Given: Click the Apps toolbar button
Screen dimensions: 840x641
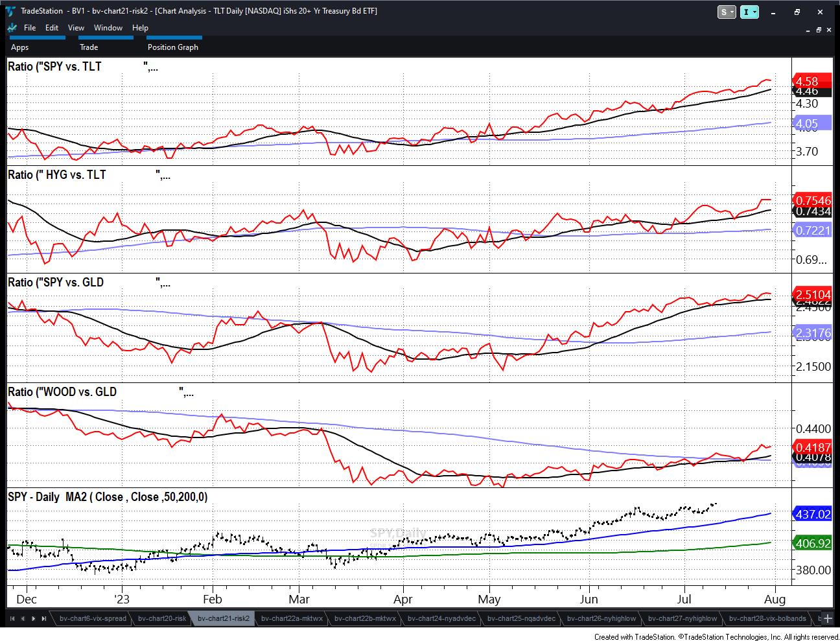Looking at the screenshot, I should 20,47.
